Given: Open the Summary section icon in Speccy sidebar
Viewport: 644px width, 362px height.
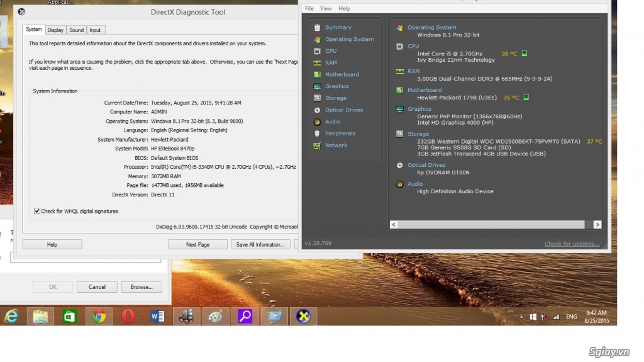Looking at the screenshot, I should [317, 28].
